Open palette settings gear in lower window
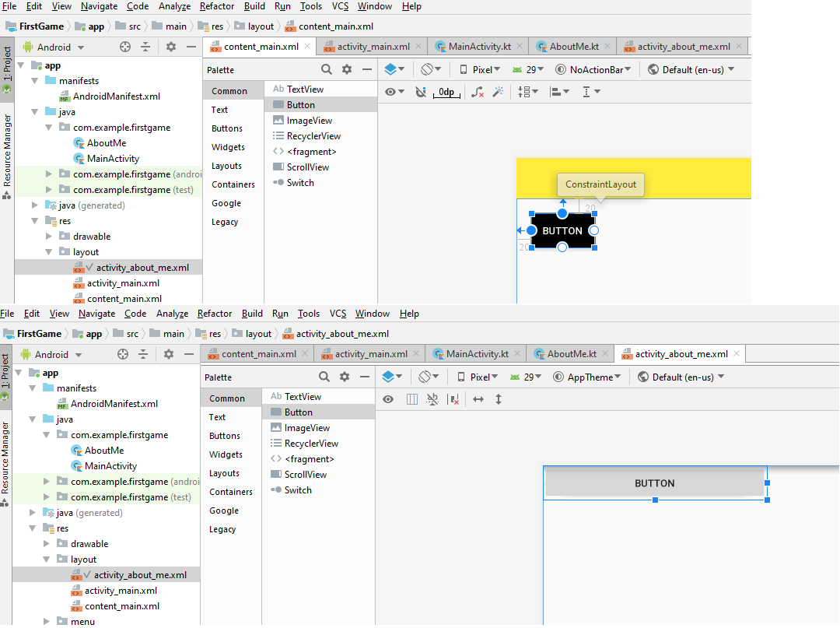The image size is (840, 628). (x=345, y=377)
